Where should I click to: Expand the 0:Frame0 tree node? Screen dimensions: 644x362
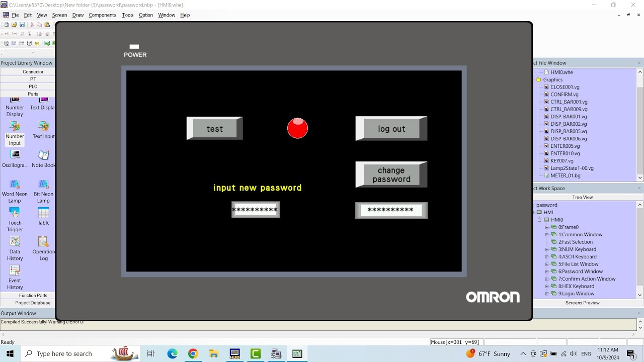pyautogui.click(x=547, y=227)
